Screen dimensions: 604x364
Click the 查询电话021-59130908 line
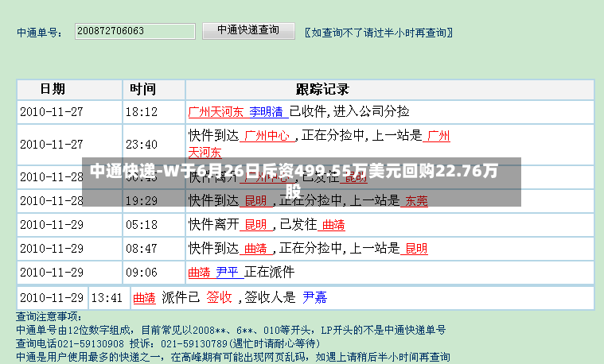pos(168,343)
